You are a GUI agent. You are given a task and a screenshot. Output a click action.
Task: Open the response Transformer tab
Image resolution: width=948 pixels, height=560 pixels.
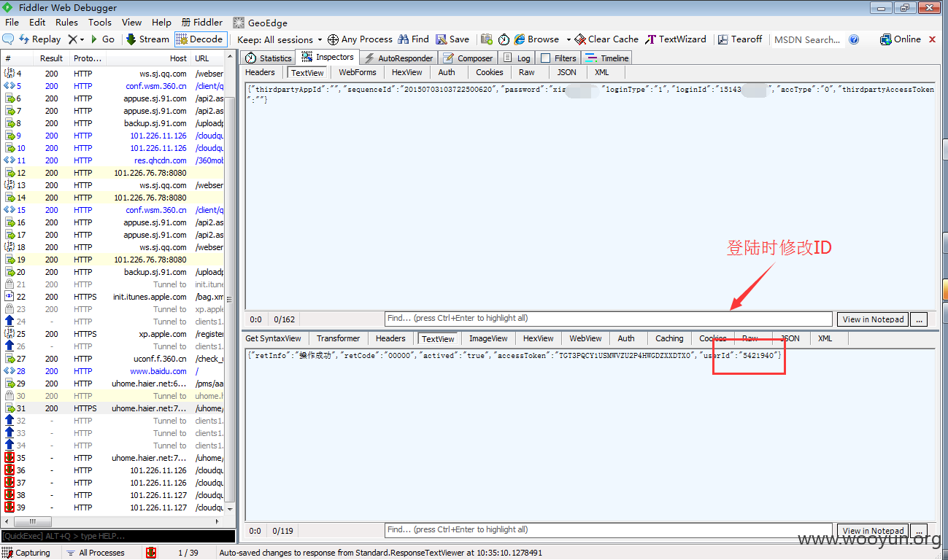click(x=338, y=338)
